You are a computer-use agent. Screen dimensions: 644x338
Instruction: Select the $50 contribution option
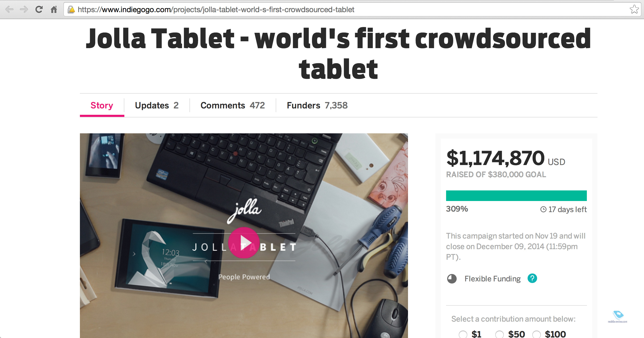point(500,334)
